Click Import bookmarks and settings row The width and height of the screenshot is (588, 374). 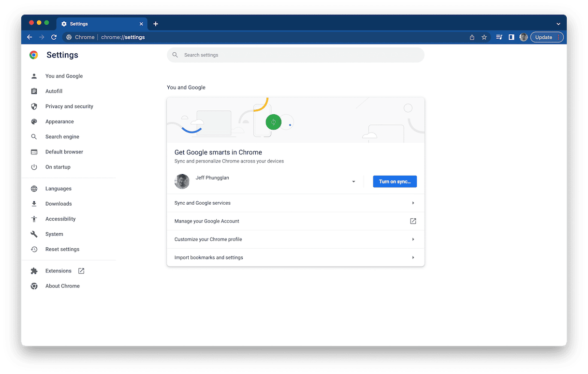point(295,257)
